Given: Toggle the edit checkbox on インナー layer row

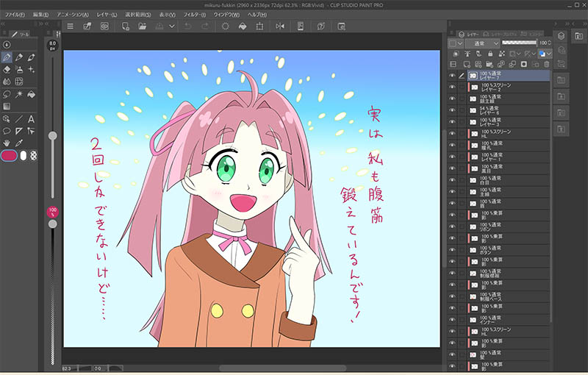Looking at the screenshot, I should [x=462, y=320].
